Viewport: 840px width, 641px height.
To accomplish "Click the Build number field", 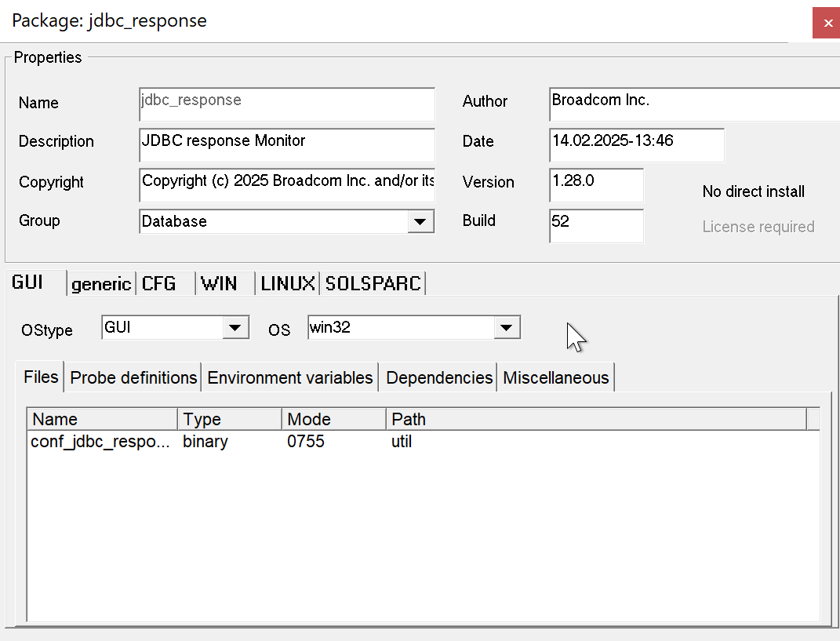I will [596, 225].
